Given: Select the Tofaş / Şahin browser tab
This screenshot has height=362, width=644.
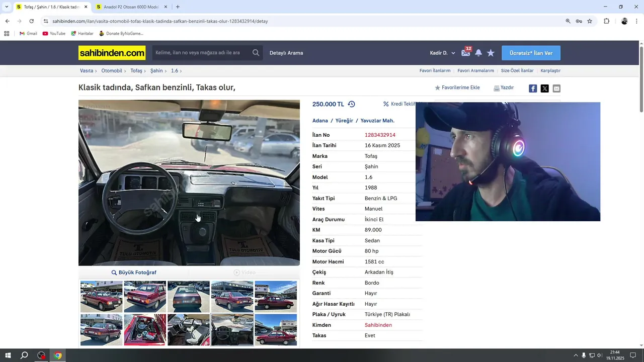Looking at the screenshot, I should [51, 7].
